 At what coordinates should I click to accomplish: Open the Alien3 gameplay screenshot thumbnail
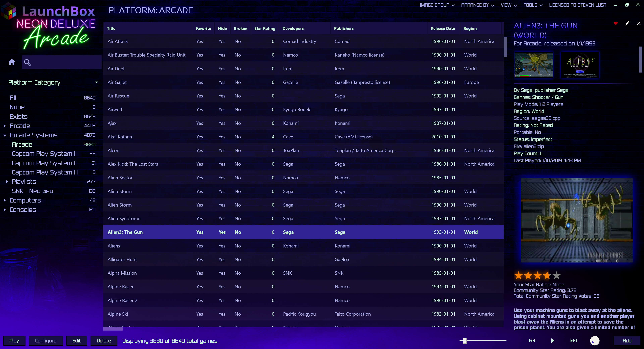coord(533,65)
